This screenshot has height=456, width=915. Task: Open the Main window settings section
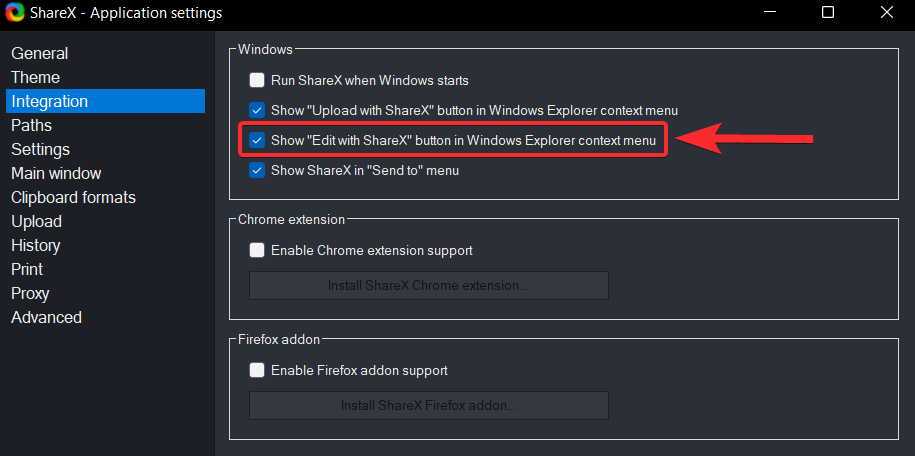coord(56,173)
